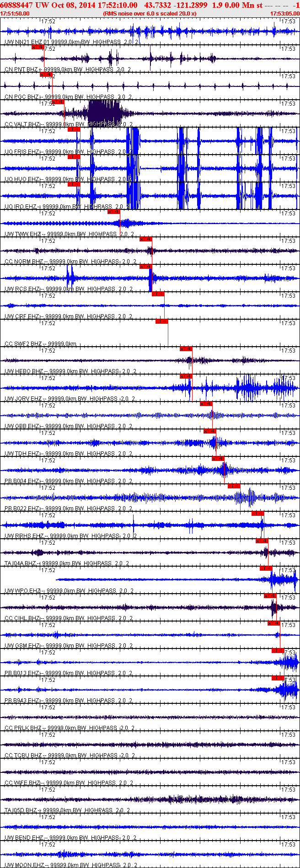
Task: Click the start time 17:51:50.00 label
Action: click(15, 14)
